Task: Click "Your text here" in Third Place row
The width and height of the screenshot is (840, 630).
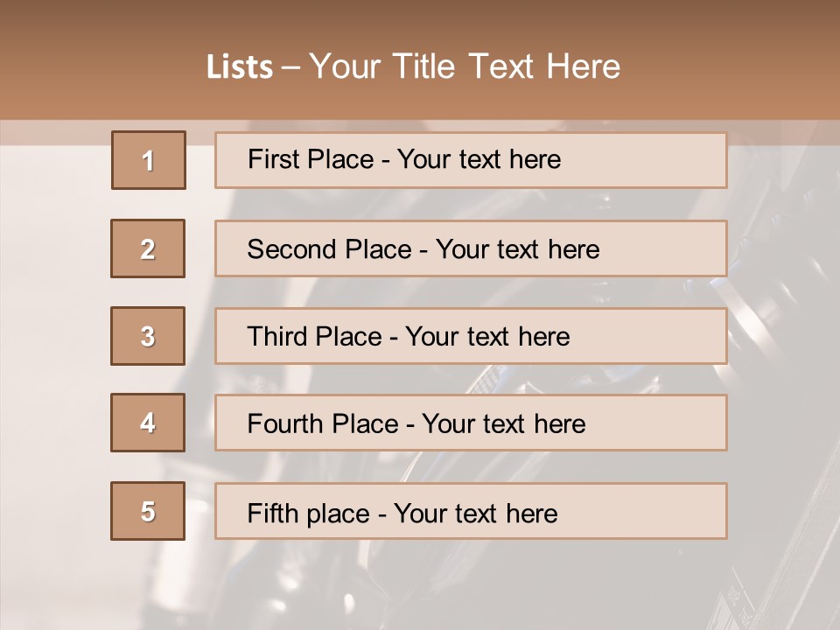Action: [x=487, y=337]
